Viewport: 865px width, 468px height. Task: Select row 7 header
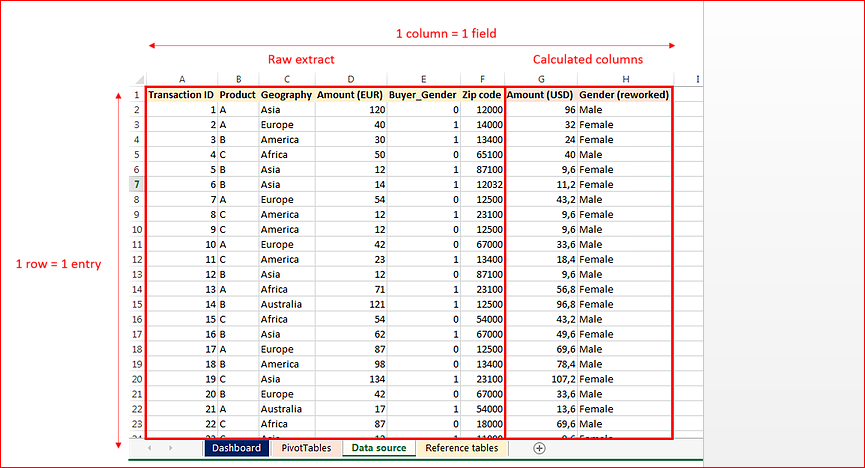137,184
